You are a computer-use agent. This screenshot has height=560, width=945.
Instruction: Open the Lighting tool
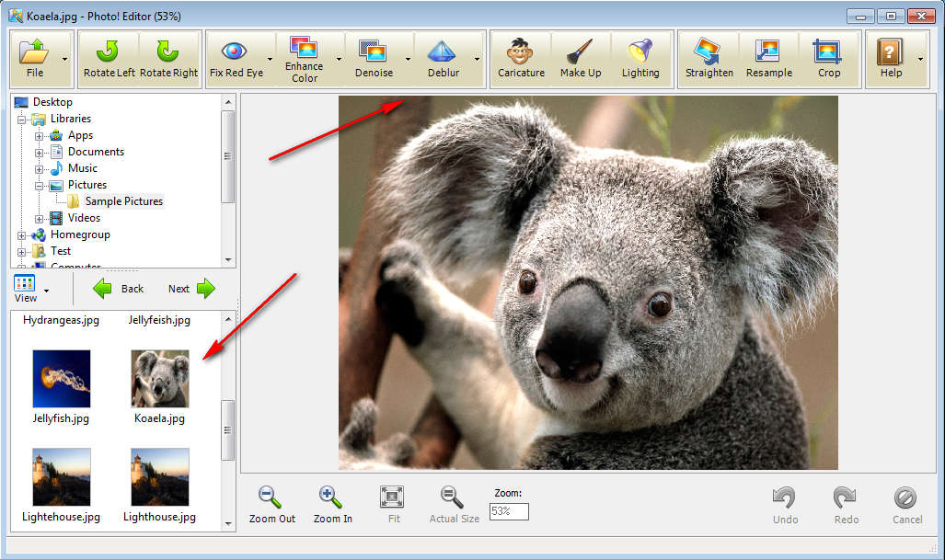pos(640,59)
